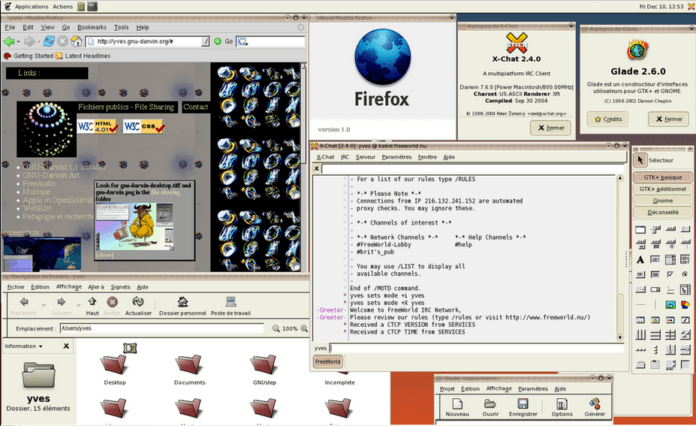Open Firefox Forward history dropdown arrow
Image resolution: width=696 pixels, height=426 pixels.
click(39, 42)
